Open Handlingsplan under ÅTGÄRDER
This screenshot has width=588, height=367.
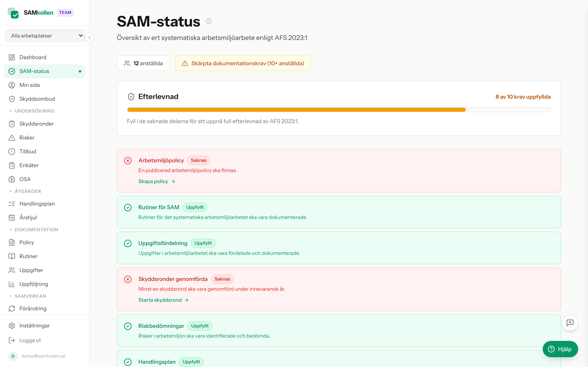(37, 204)
